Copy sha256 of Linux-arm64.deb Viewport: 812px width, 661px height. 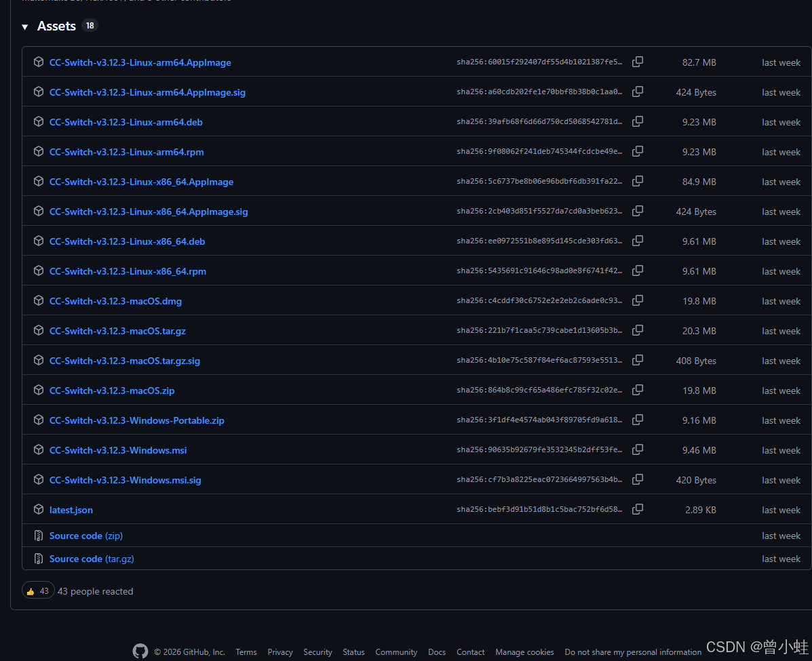click(638, 121)
